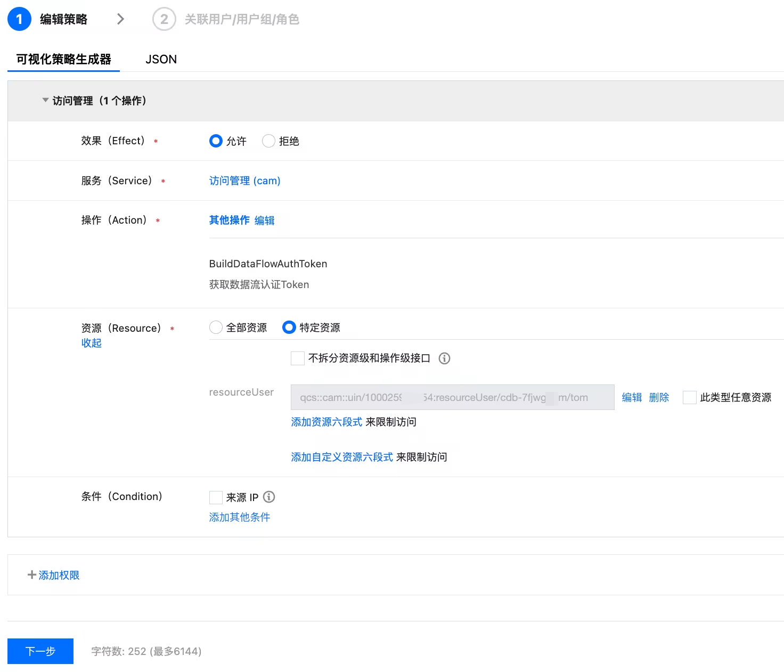Collapse the 访问管理 section triangle
Image resolution: width=784 pixels, height=672 pixels.
(45, 100)
